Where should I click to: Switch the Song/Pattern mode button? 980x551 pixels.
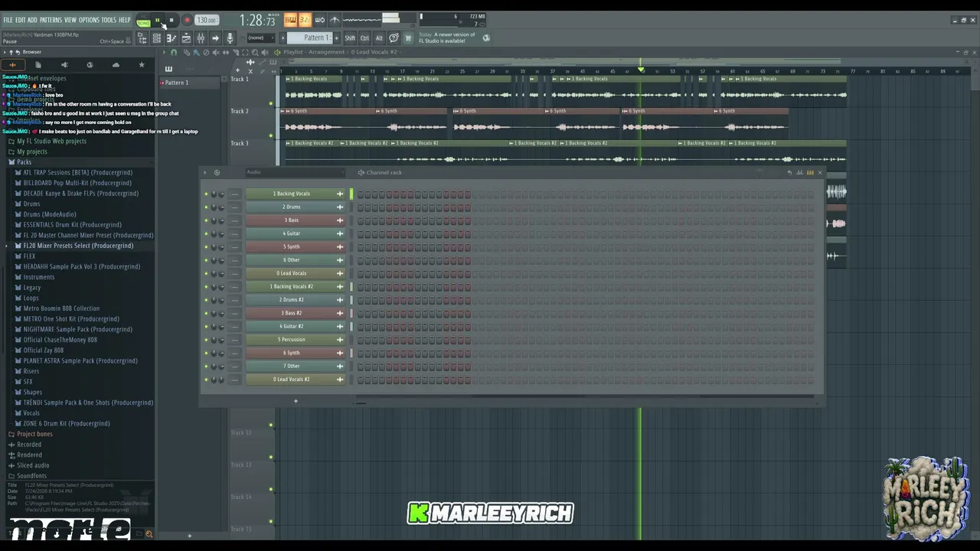click(x=143, y=21)
